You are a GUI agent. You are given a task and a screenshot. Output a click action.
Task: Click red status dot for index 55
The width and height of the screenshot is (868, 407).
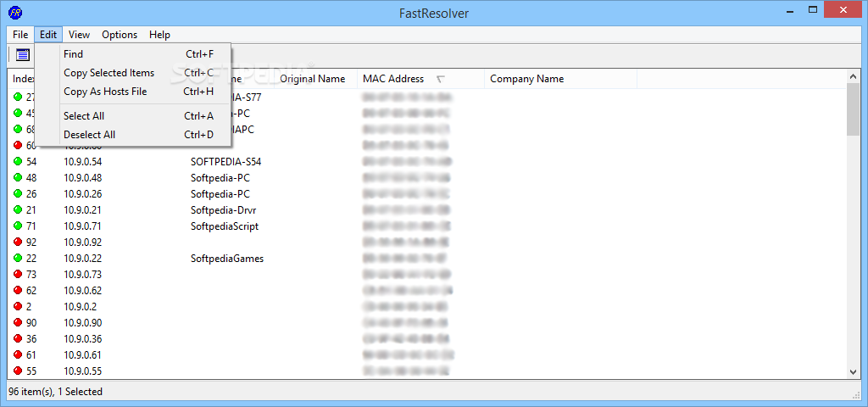(x=17, y=371)
